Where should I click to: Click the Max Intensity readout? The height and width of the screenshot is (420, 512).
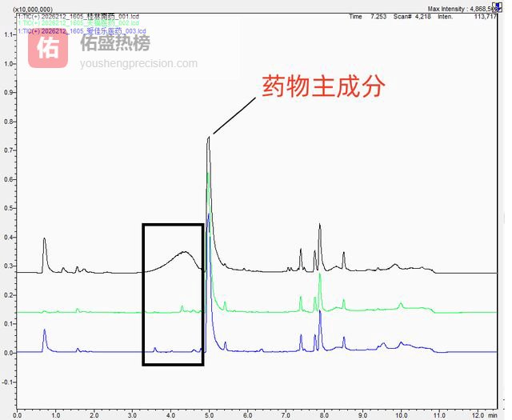point(463,9)
